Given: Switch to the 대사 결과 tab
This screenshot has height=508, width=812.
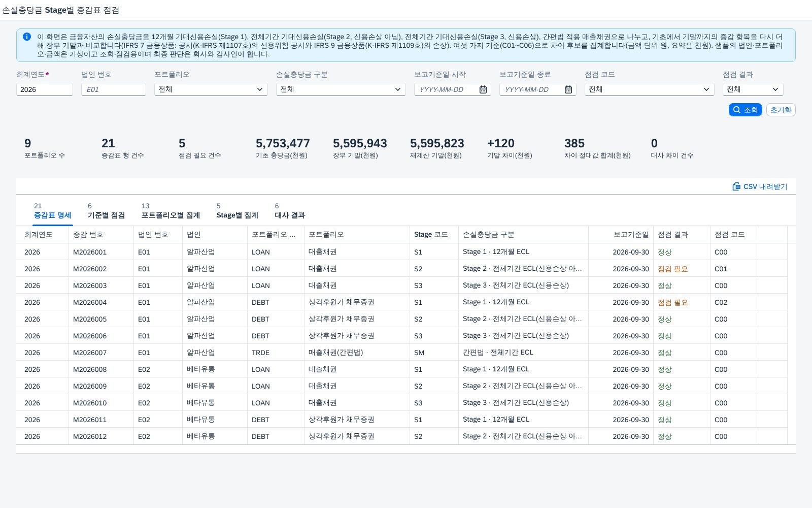Looking at the screenshot, I should point(290,211).
